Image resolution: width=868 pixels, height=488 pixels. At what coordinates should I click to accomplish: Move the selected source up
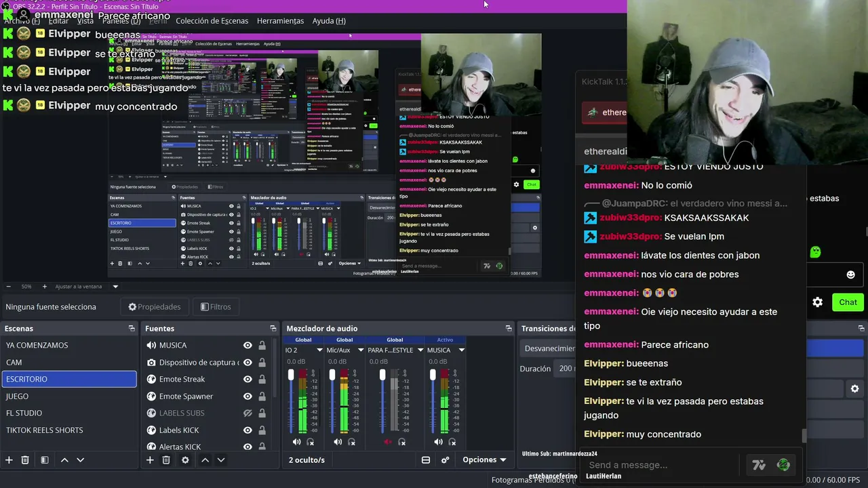click(205, 460)
